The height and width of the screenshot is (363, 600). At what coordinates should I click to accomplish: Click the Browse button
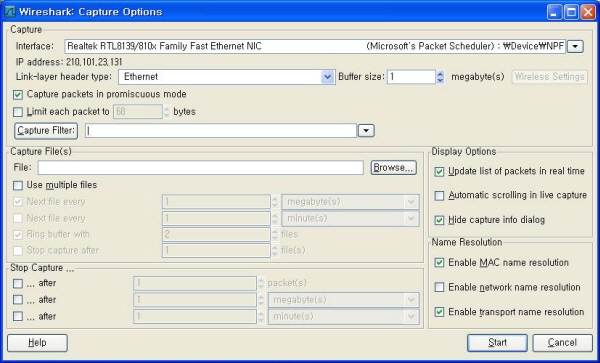[393, 168]
